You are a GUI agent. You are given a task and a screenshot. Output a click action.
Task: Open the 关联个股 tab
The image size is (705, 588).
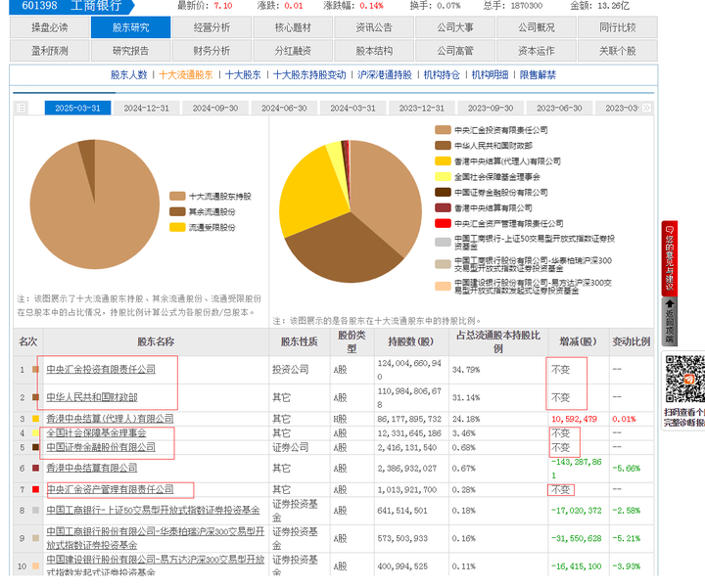pos(618,51)
